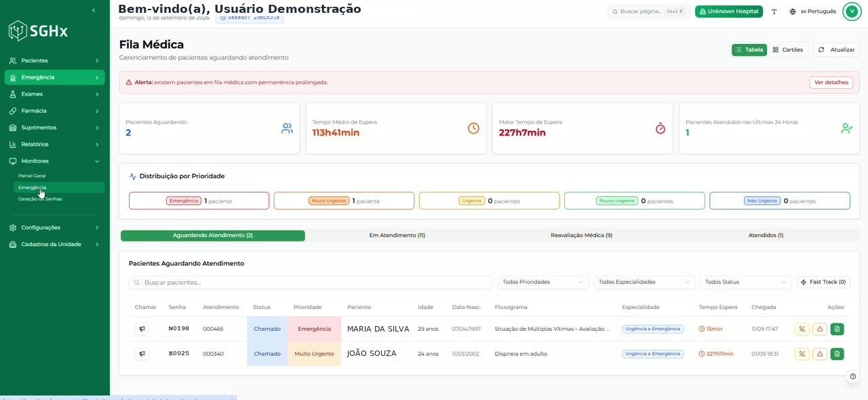Click the search page field
The image size is (868, 400).
coord(649,12)
